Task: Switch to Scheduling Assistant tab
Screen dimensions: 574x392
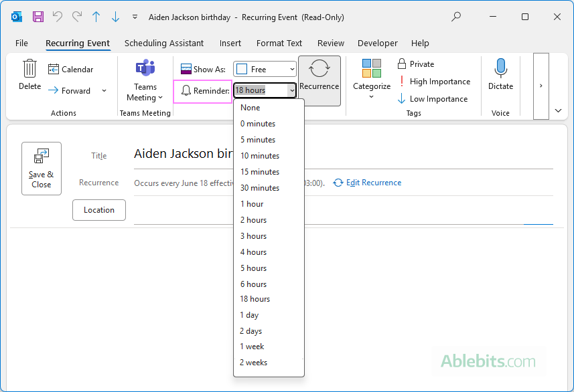Action: point(164,43)
